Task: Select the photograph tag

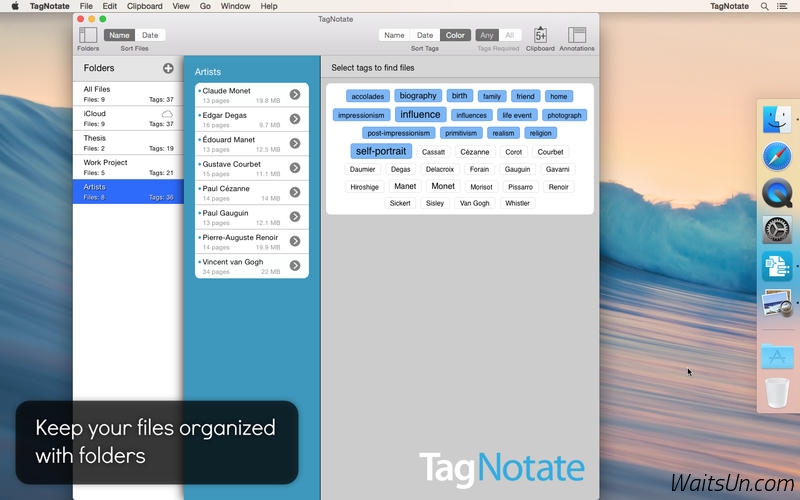Action: pos(564,115)
